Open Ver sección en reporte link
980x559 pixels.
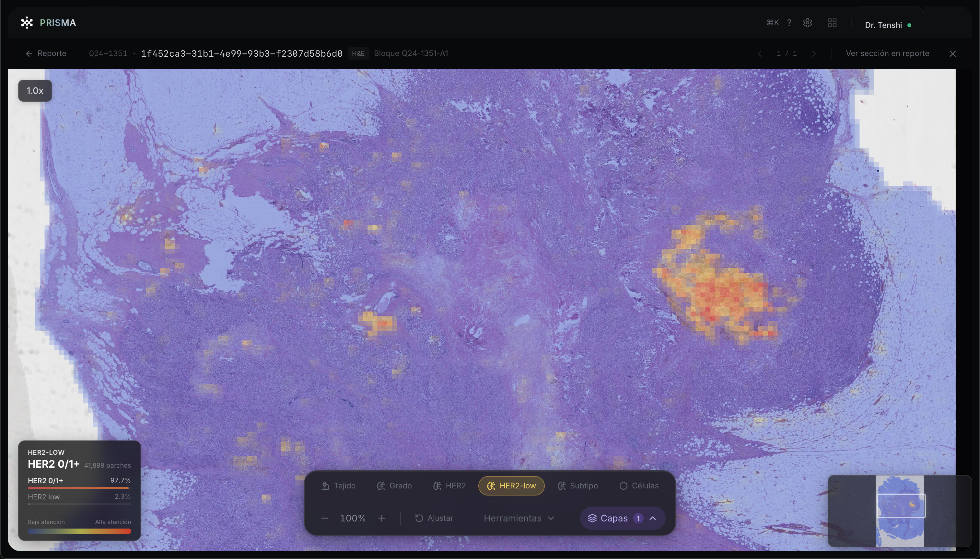tap(887, 53)
